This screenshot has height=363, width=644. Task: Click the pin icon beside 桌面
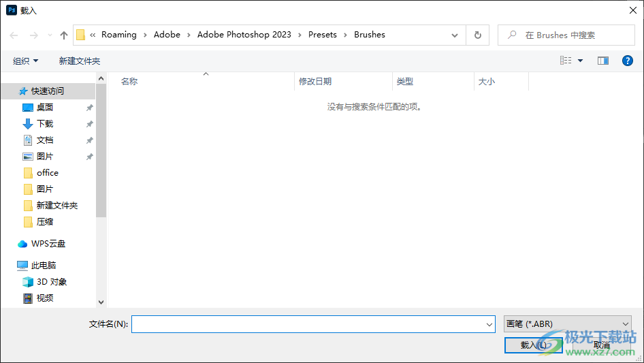pyautogui.click(x=89, y=108)
